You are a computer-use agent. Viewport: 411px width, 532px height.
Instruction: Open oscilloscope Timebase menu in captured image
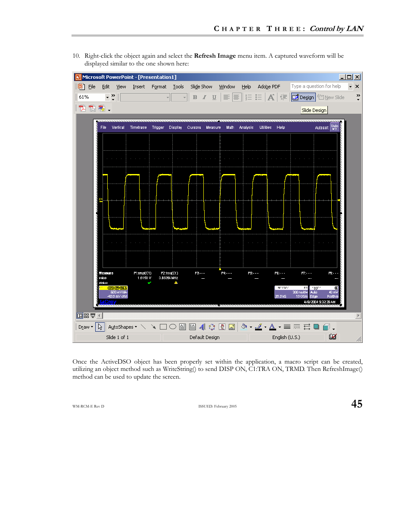click(x=138, y=128)
